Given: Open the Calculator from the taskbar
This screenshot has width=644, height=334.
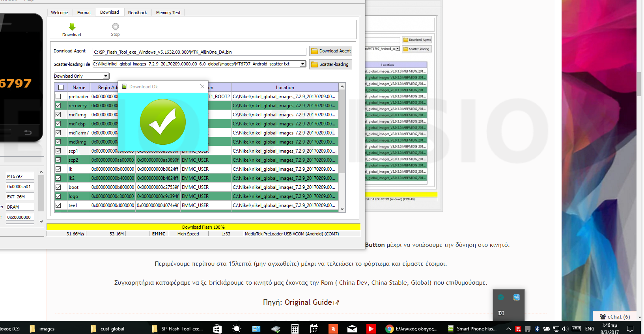Looking at the screenshot, I should (295, 329).
